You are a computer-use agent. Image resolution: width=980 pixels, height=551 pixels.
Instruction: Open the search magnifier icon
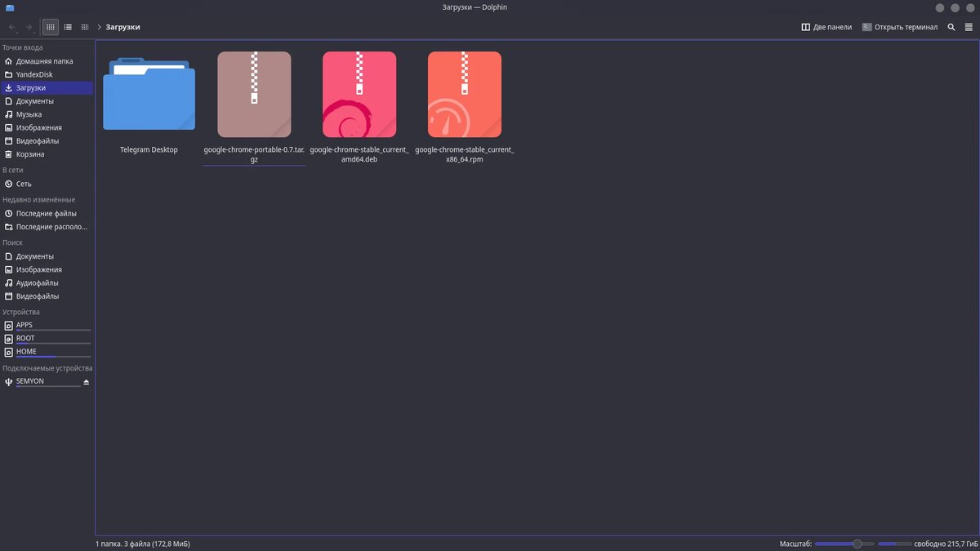pyautogui.click(x=951, y=27)
